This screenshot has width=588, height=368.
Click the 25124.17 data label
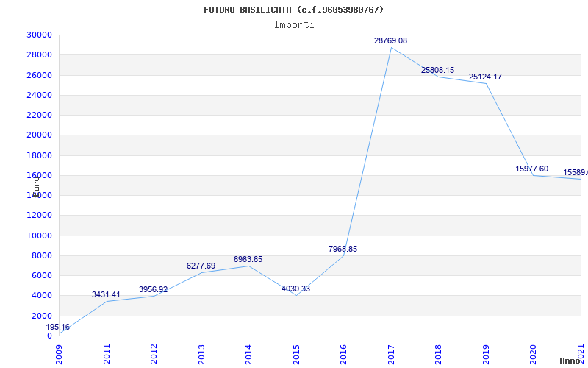[x=485, y=77]
